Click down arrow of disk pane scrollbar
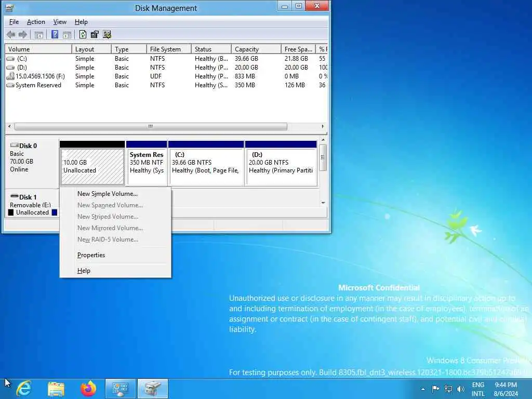 coord(323,203)
